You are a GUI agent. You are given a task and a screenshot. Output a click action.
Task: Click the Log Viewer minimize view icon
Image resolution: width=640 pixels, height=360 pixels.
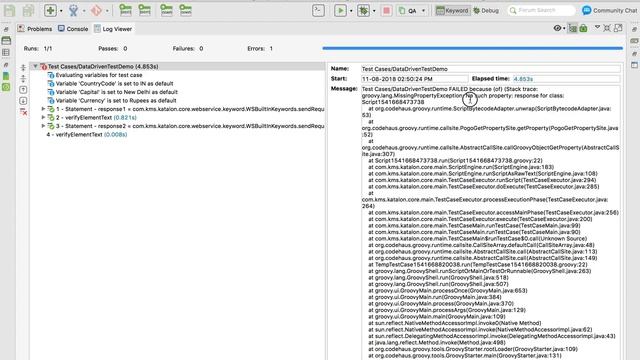(607, 28)
